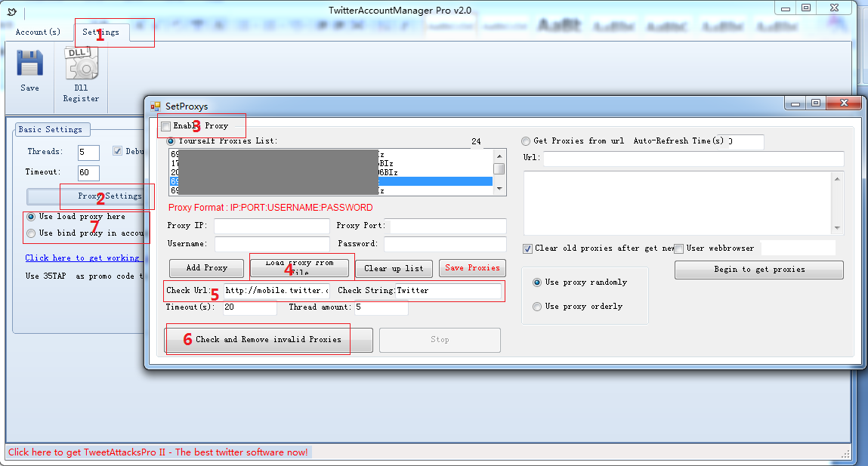Click the Thread amount field
The image size is (868, 466).
pos(381,307)
